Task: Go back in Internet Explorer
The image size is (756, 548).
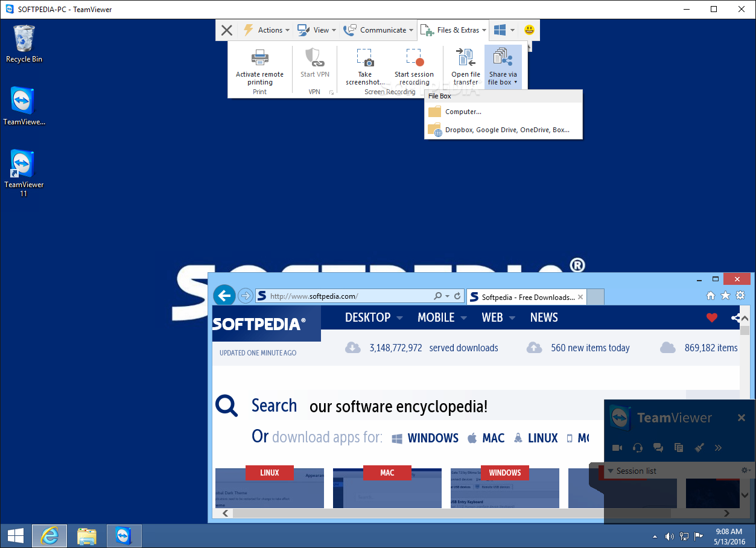Action: point(224,296)
